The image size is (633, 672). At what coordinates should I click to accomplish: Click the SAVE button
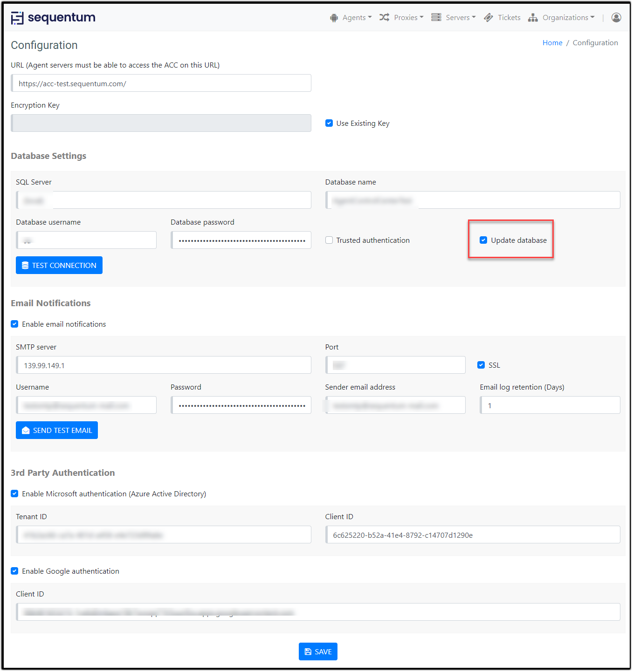[x=318, y=651]
